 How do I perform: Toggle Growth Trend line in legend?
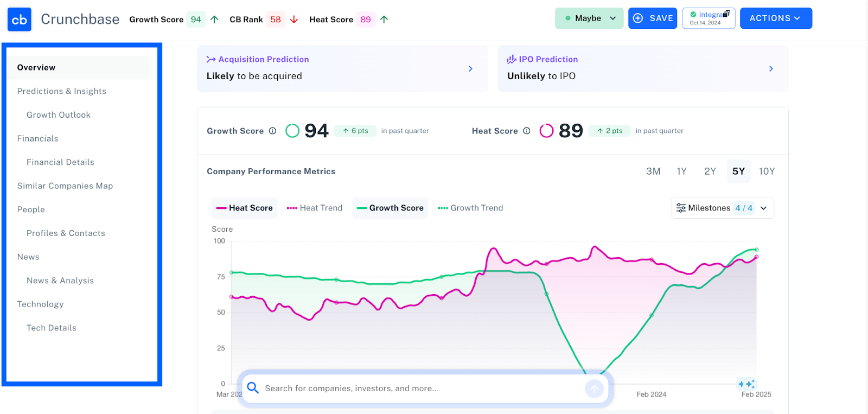coord(470,208)
